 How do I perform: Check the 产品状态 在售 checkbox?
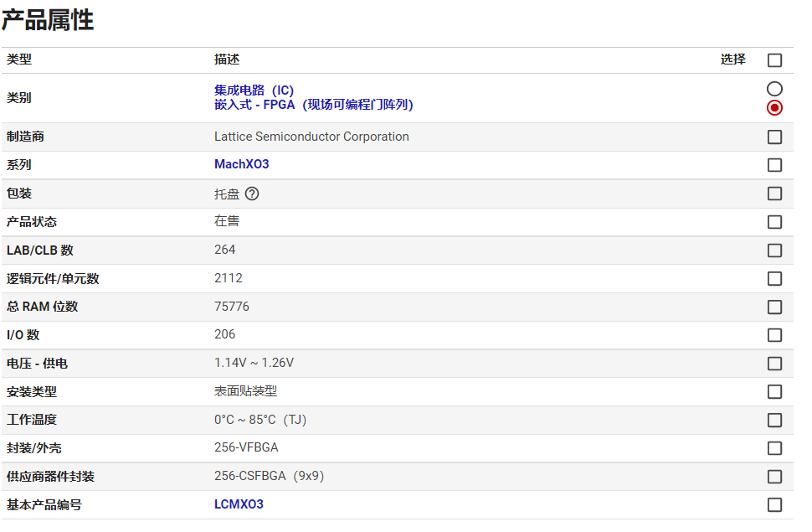774,222
